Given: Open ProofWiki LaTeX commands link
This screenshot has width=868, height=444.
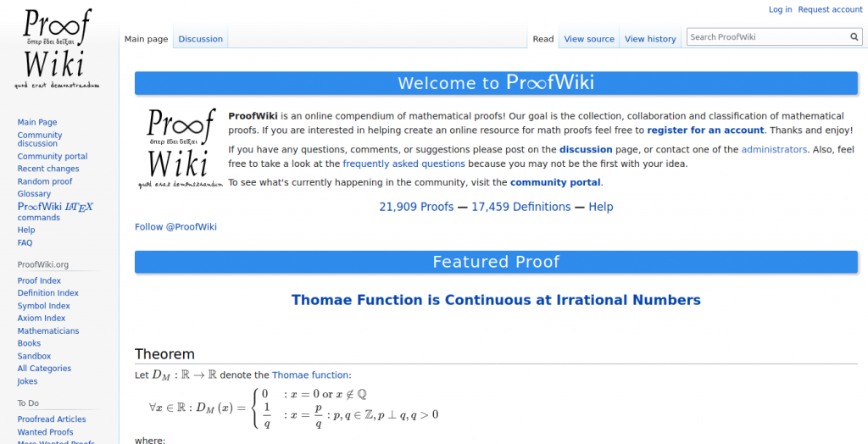Looking at the screenshot, I should point(55,212).
